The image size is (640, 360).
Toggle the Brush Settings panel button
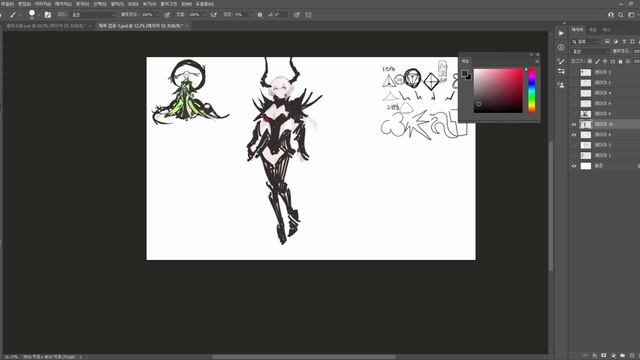click(x=48, y=15)
